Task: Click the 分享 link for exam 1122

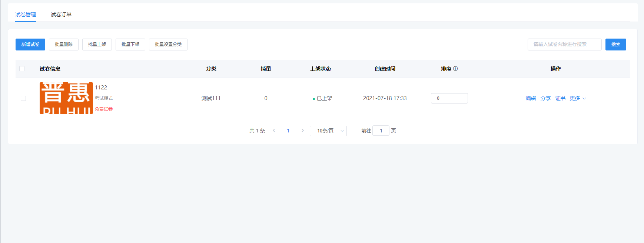Action: point(545,98)
